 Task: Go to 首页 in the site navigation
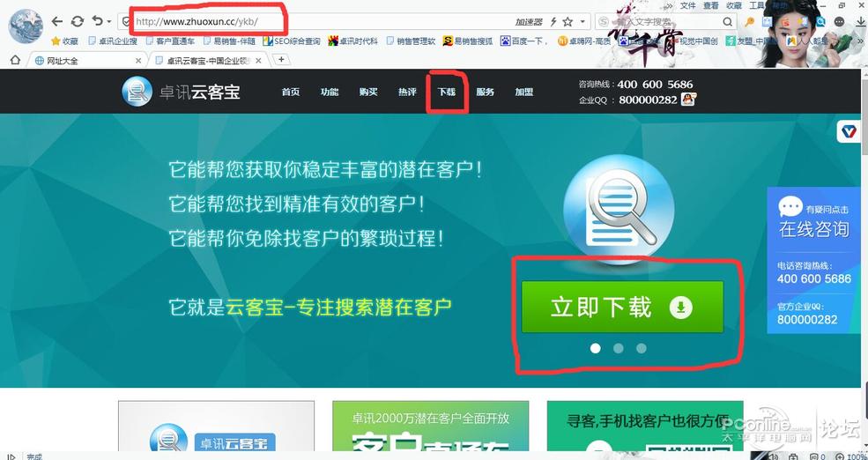click(291, 92)
